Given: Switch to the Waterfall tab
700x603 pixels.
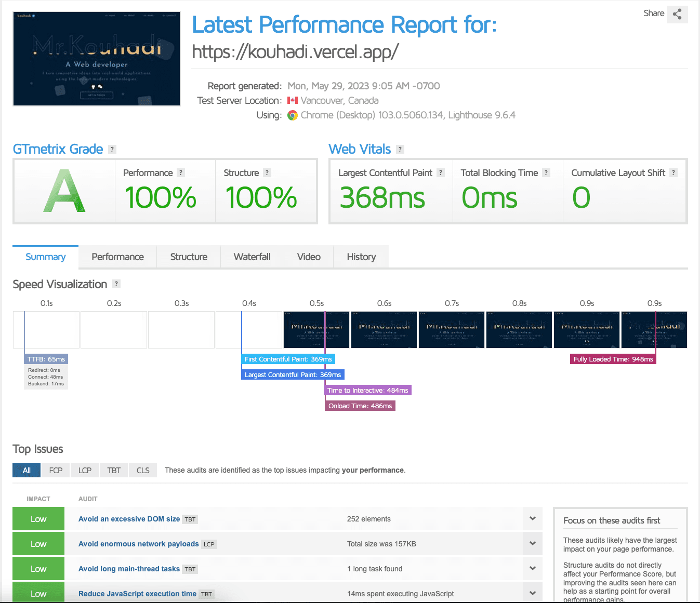Looking at the screenshot, I should click(252, 257).
